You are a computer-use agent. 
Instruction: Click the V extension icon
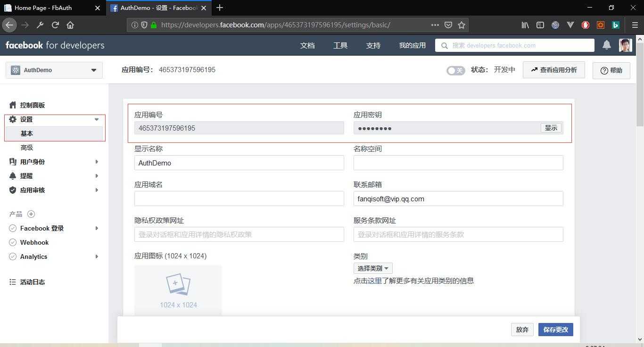tap(570, 25)
